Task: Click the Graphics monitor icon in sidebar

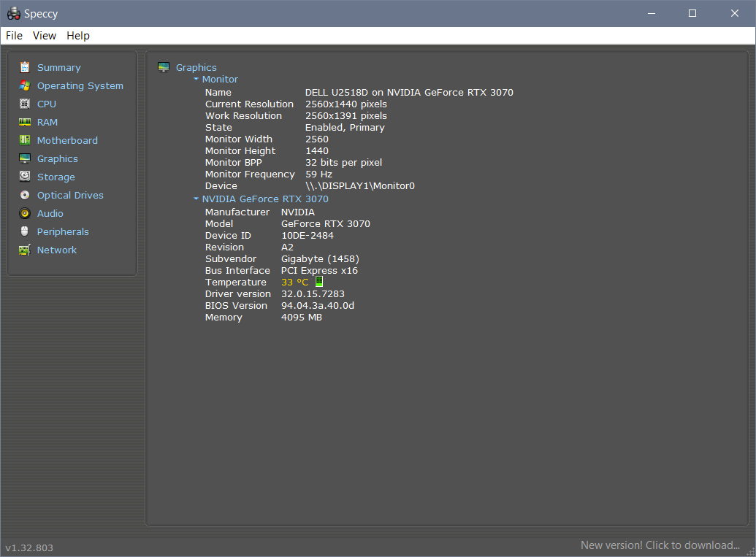Action: 25,158
